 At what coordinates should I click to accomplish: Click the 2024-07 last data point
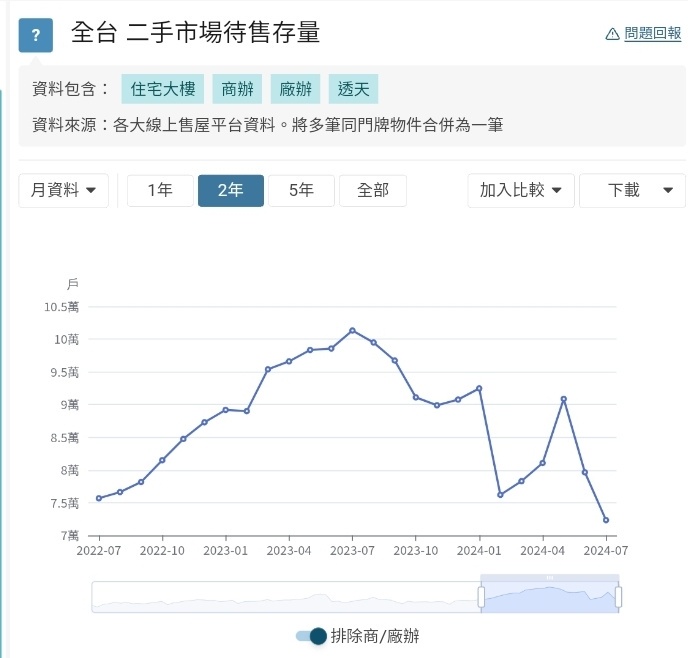(606, 520)
